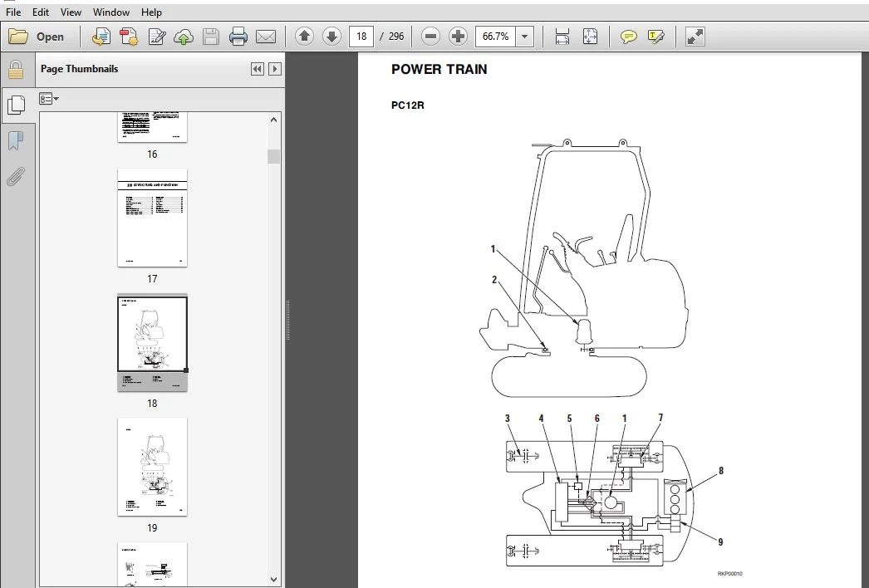869x588 pixels.
Task: Click the email envelope icon
Action: pos(266,37)
